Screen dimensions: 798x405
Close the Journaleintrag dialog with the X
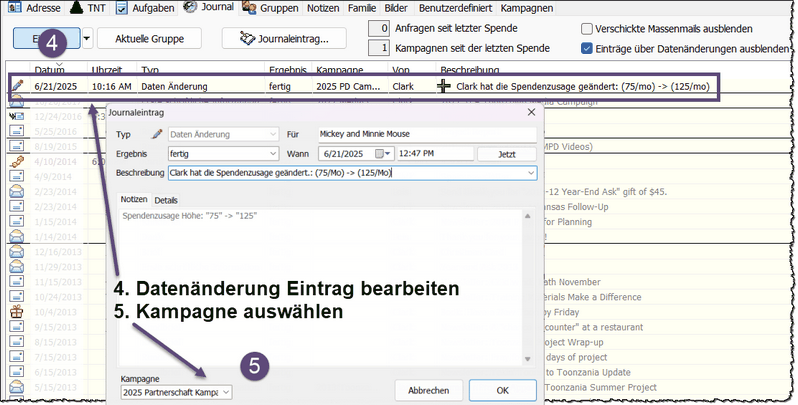pyautogui.click(x=531, y=112)
